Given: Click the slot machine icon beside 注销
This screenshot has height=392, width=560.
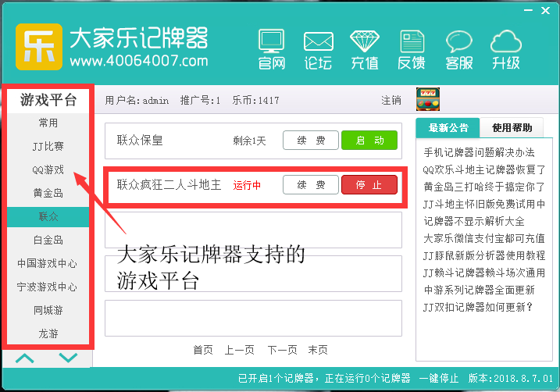Looking at the screenshot, I should (428, 99).
